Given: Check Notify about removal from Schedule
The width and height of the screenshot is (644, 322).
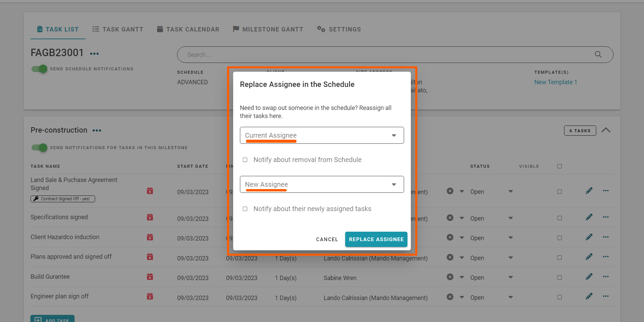Looking at the screenshot, I should 245,160.
